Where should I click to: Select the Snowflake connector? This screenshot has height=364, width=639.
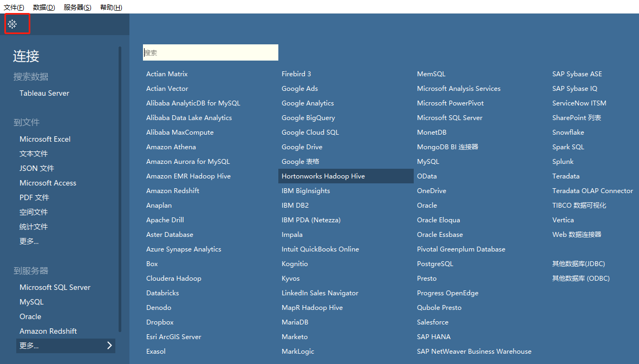pos(568,133)
